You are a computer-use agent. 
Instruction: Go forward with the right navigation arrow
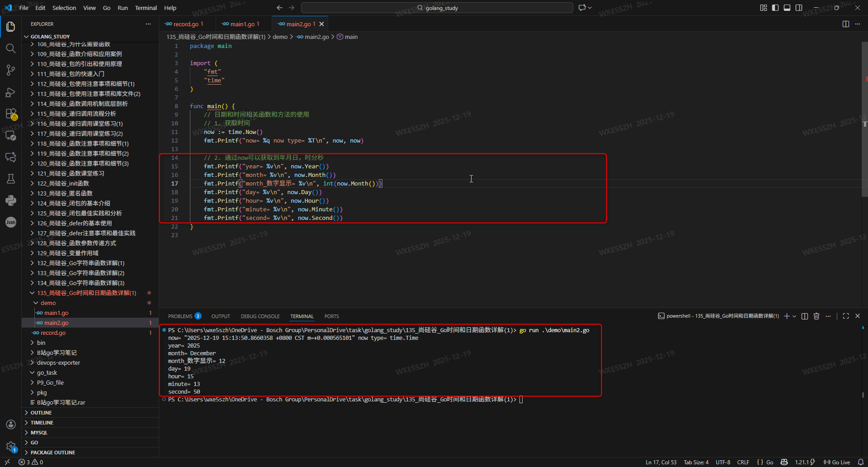(292, 8)
